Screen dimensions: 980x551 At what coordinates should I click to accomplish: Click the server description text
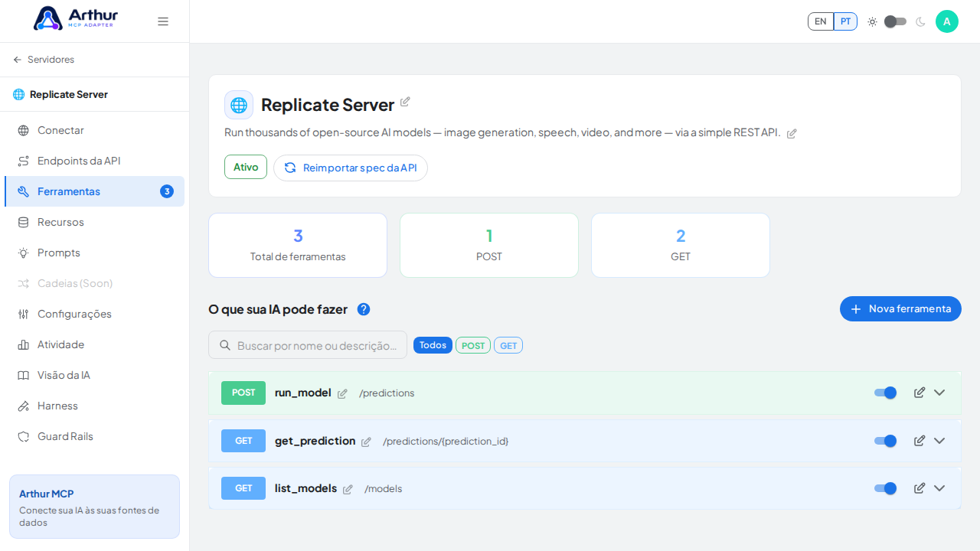[502, 132]
